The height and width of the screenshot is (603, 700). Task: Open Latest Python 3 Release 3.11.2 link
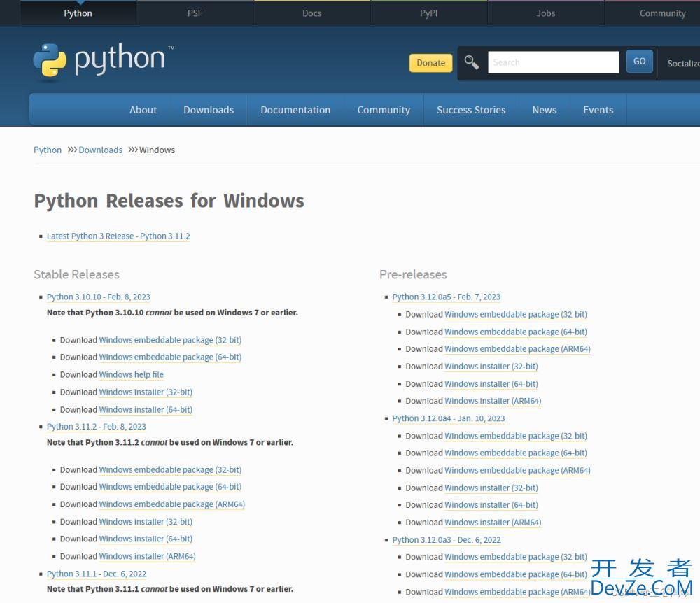[x=118, y=236]
